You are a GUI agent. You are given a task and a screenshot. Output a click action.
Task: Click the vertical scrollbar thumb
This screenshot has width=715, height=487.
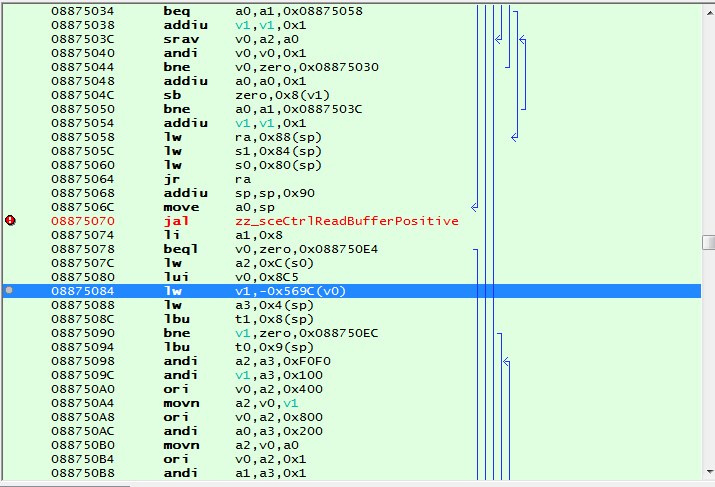click(708, 243)
